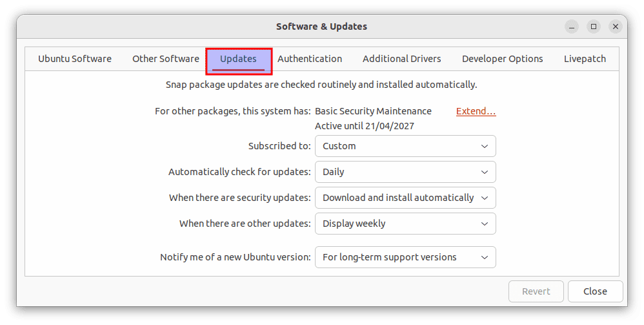
Task: Open the Livepatch tab
Action: coord(585,59)
